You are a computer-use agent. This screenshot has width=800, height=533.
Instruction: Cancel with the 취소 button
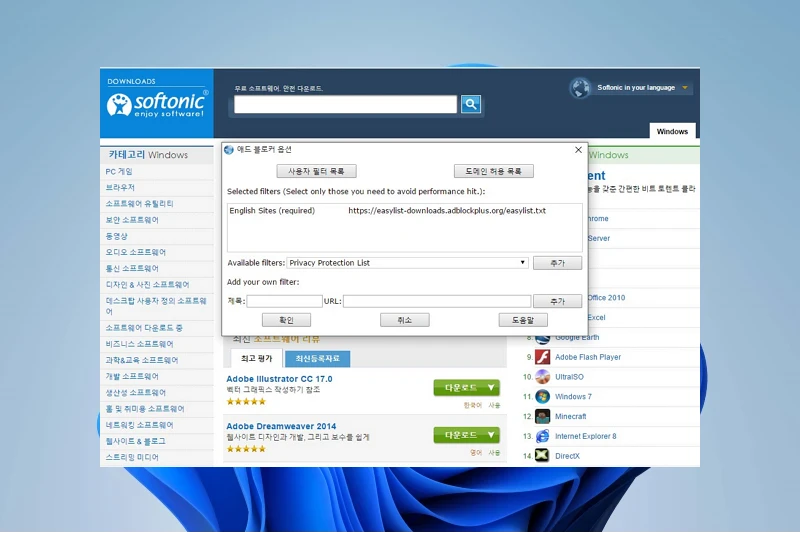tap(405, 320)
